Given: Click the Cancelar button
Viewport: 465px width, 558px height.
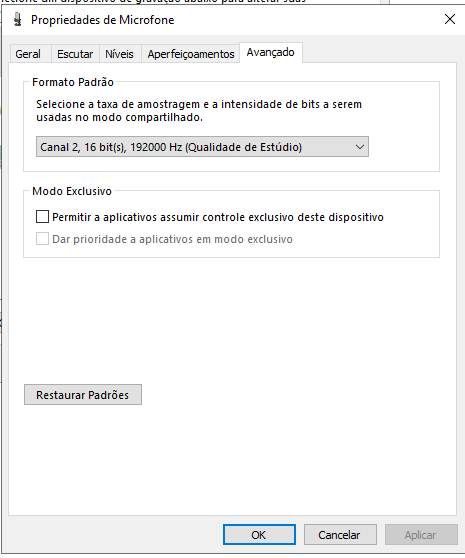Looking at the screenshot, I should (340, 535).
